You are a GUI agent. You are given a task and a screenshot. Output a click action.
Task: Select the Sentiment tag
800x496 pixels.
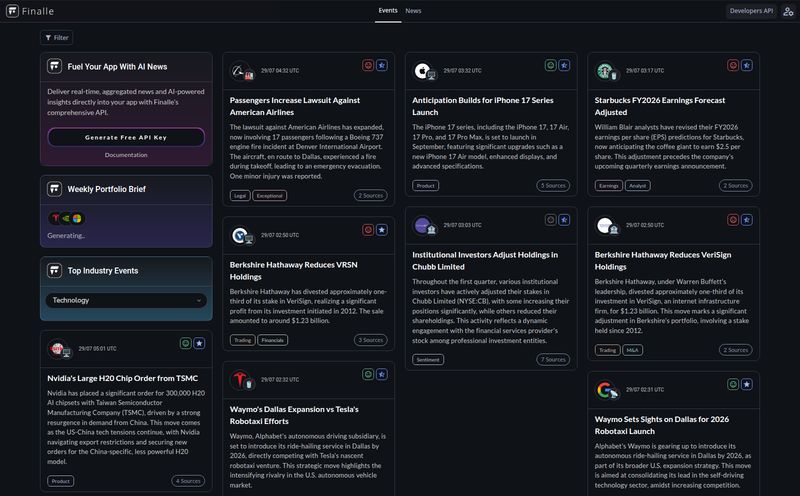pyautogui.click(x=428, y=360)
